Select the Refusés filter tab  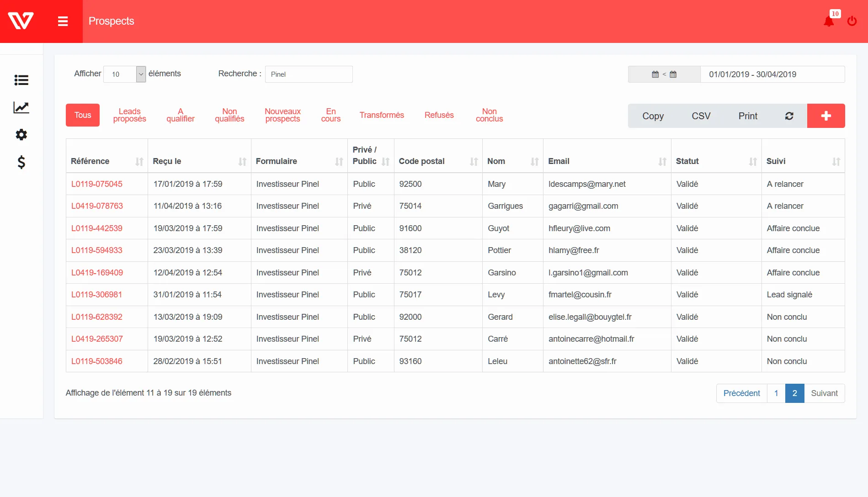[x=439, y=115]
